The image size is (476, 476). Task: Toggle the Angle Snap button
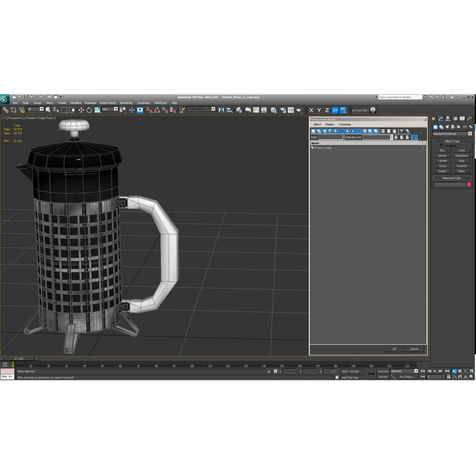click(157, 110)
